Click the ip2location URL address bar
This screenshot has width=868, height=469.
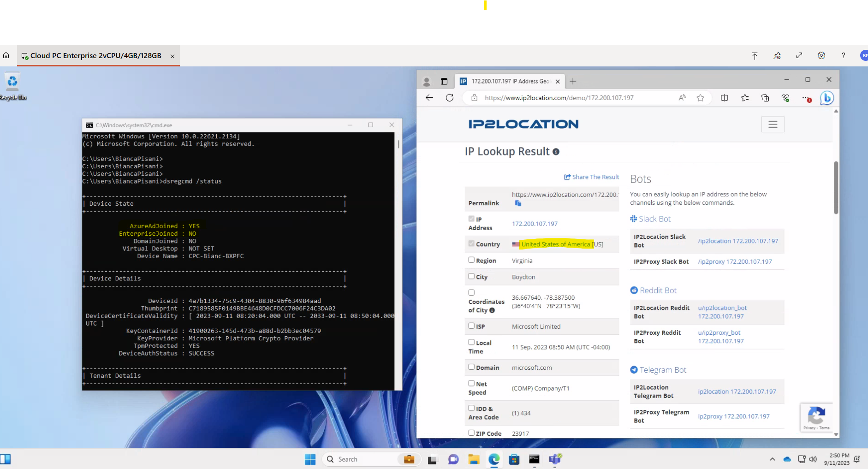(559, 98)
